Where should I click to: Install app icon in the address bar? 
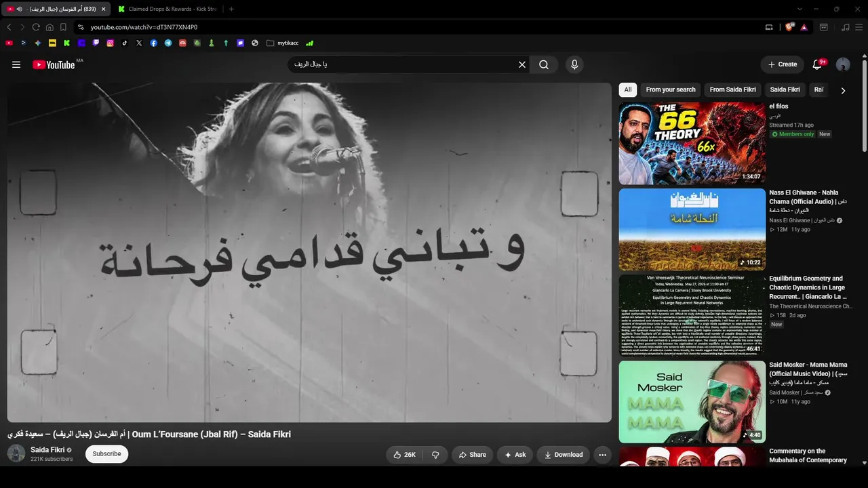tap(769, 27)
